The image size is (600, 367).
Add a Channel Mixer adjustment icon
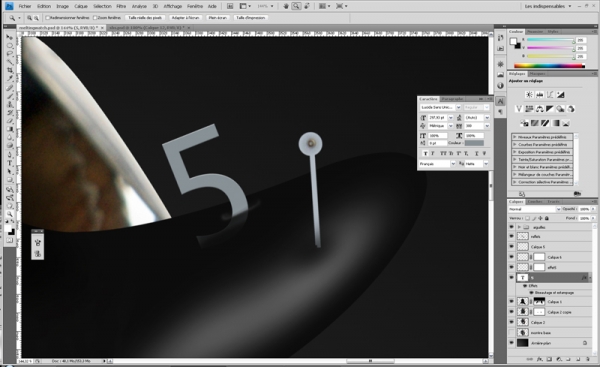571,109
